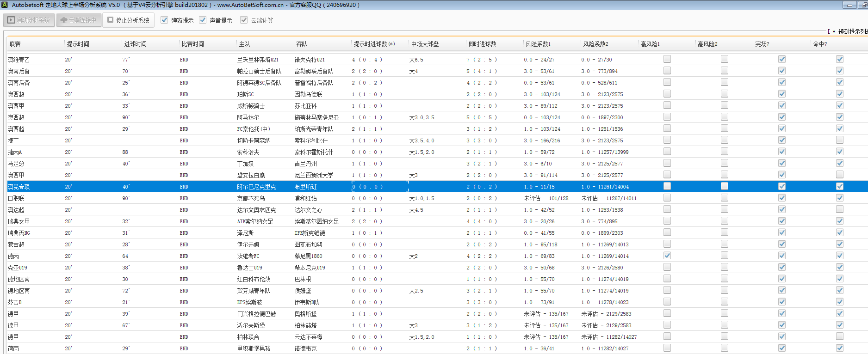Uncheck 完场? for the 京都不死鸟 row

[x=782, y=198]
